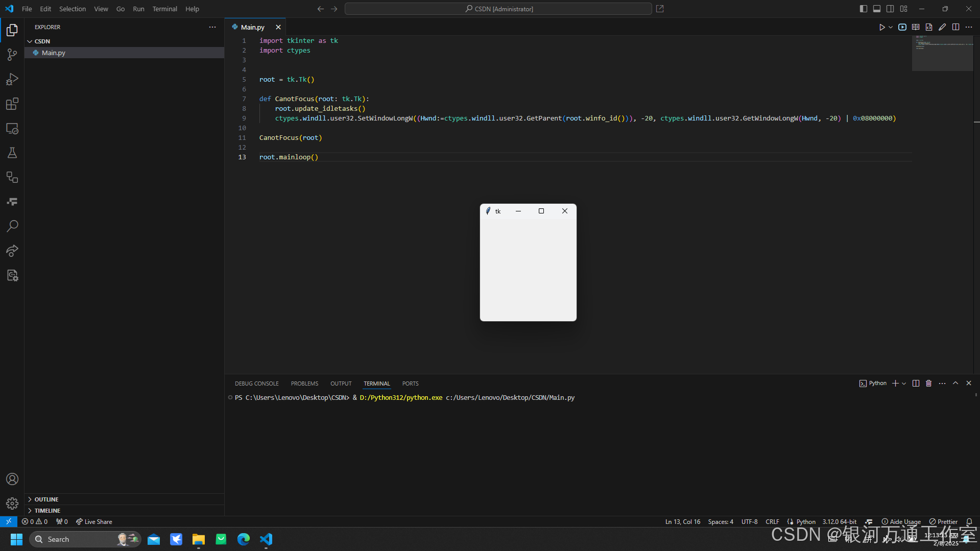Open the Source Control view
The width and height of the screenshot is (980, 551).
[12, 55]
